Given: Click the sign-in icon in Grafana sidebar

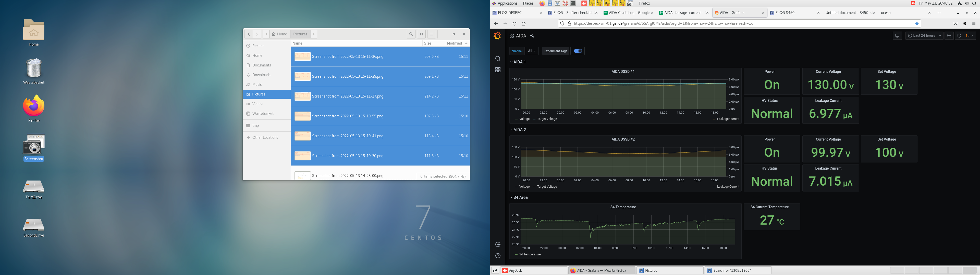Looking at the screenshot, I should tap(498, 245).
